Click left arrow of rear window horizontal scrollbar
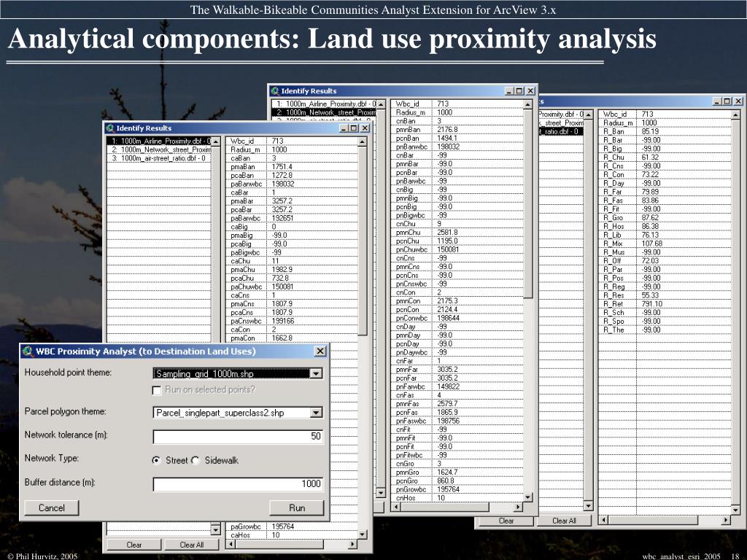The image size is (747, 560). 603,520
